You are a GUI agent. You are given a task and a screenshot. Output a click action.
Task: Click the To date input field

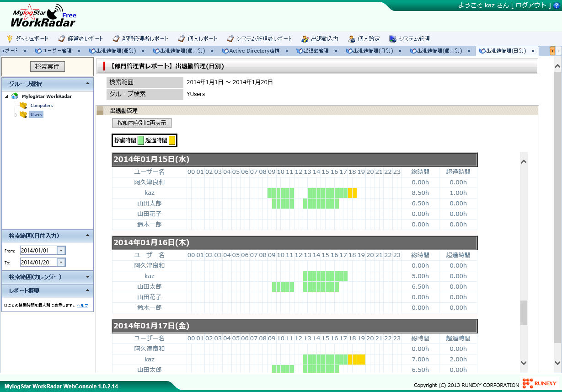click(x=38, y=262)
